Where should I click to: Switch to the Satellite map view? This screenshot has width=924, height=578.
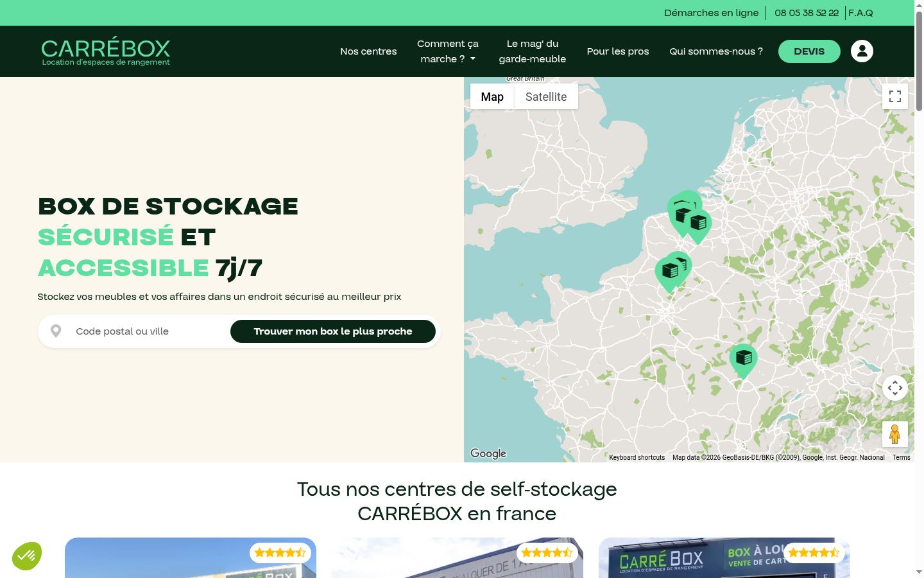[546, 96]
